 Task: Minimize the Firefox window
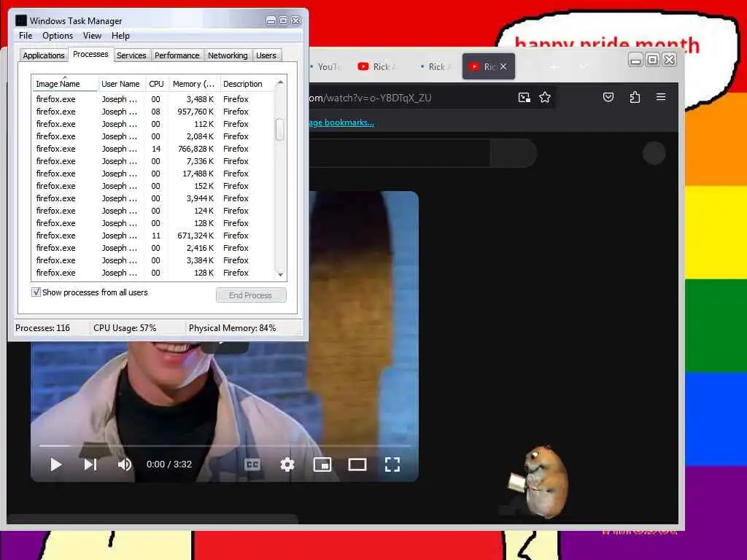(635, 60)
